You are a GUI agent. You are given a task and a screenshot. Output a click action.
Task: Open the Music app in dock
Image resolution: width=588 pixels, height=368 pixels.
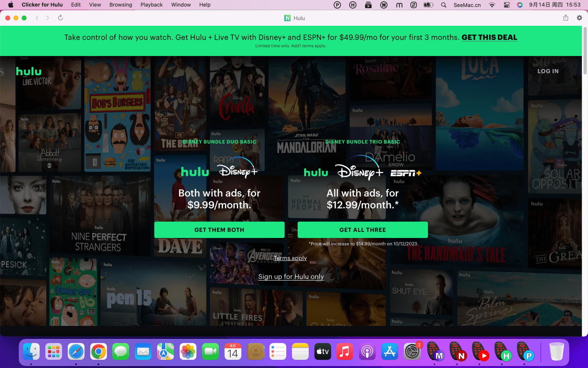[345, 352]
